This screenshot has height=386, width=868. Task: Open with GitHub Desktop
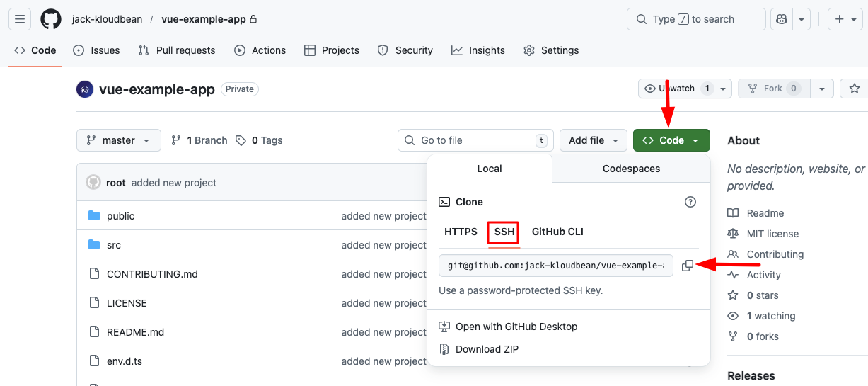(508, 327)
